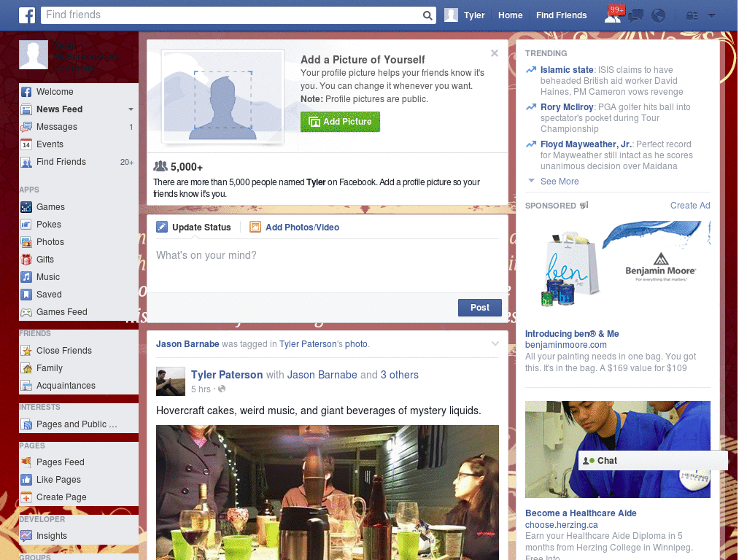Open the Rory McIlroy trending link
This screenshot has height=560, width=747.
(x=566, y=107)
